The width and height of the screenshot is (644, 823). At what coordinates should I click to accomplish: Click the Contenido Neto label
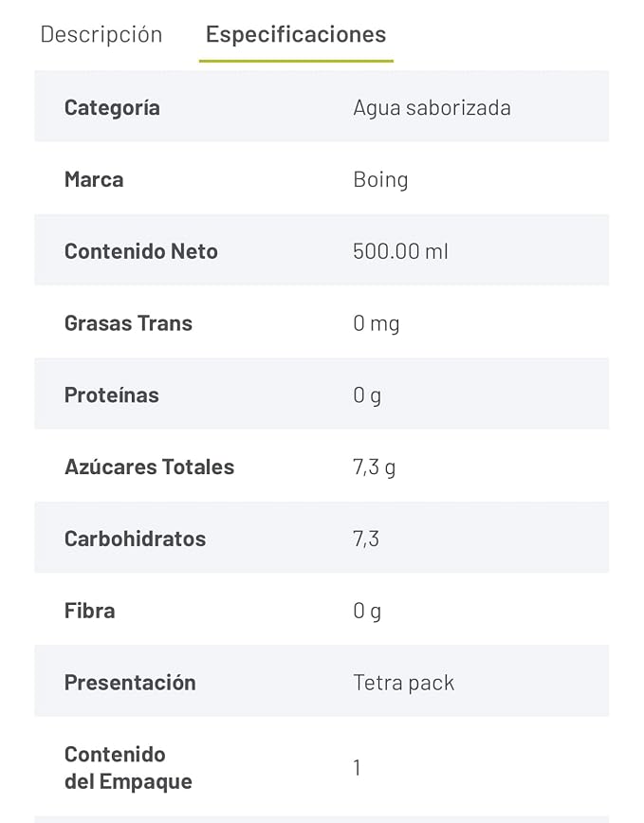(141, 251)
